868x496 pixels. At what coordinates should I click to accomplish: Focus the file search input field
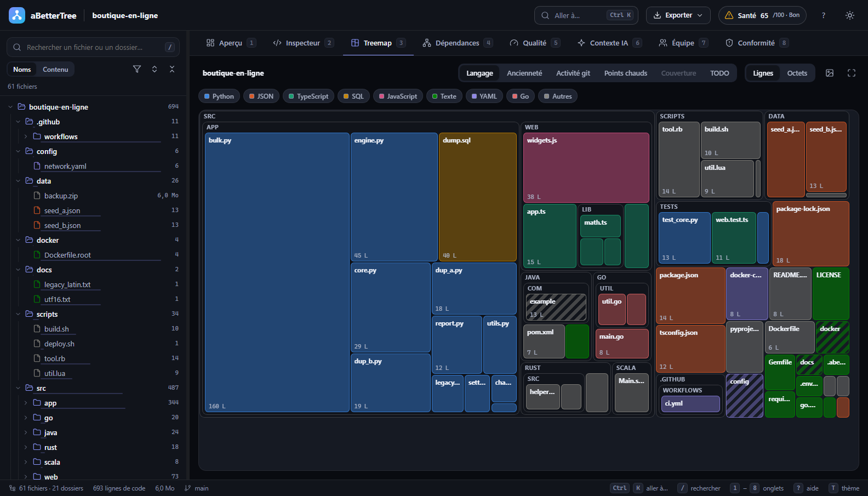click(x=93, y=47)
